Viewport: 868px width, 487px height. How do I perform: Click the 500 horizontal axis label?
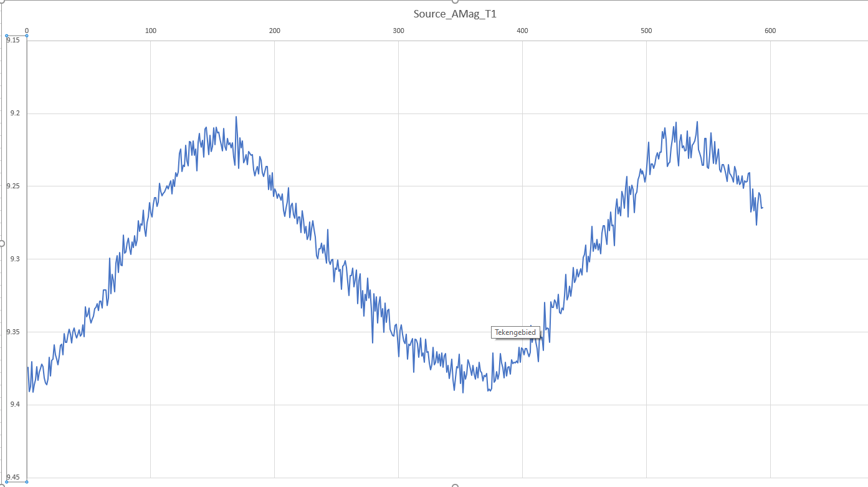coord(646,31)
